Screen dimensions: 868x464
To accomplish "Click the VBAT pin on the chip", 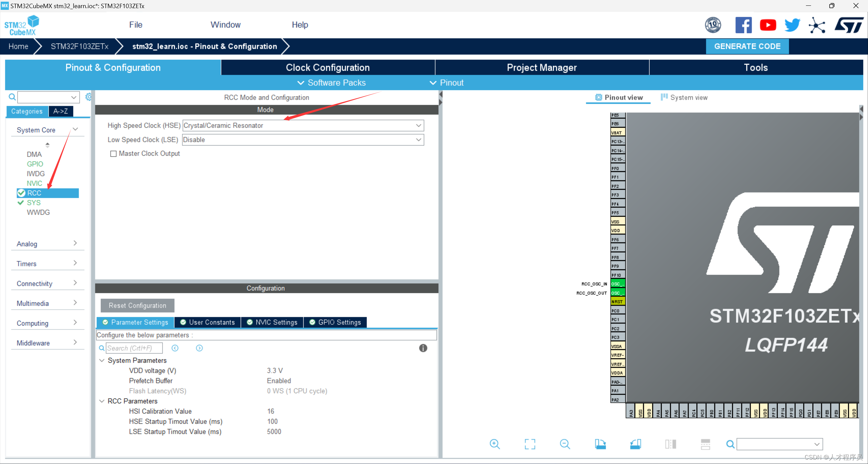I will [617, 133].
